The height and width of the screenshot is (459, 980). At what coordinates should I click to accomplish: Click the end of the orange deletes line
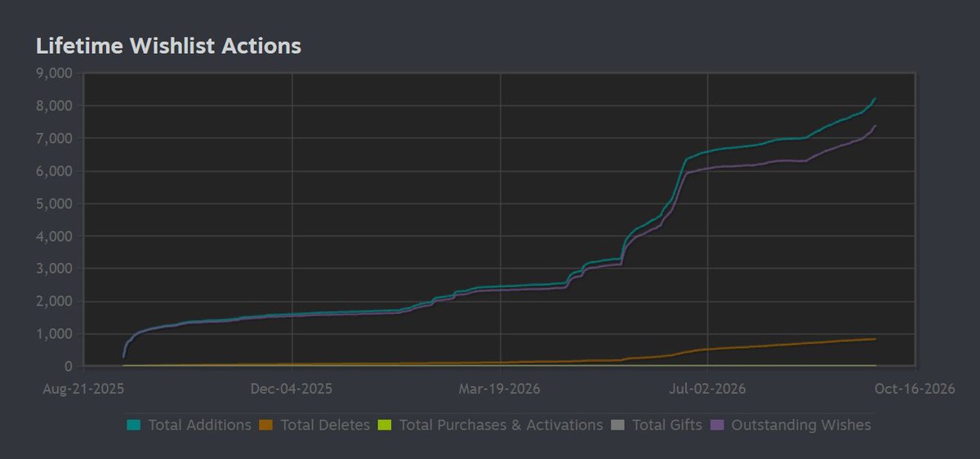tap(875, 339)
